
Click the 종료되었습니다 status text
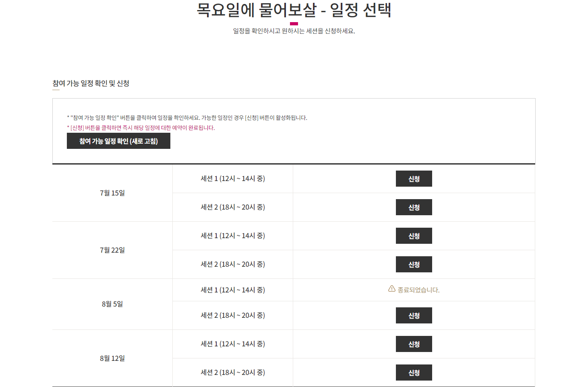coord(418,290)
